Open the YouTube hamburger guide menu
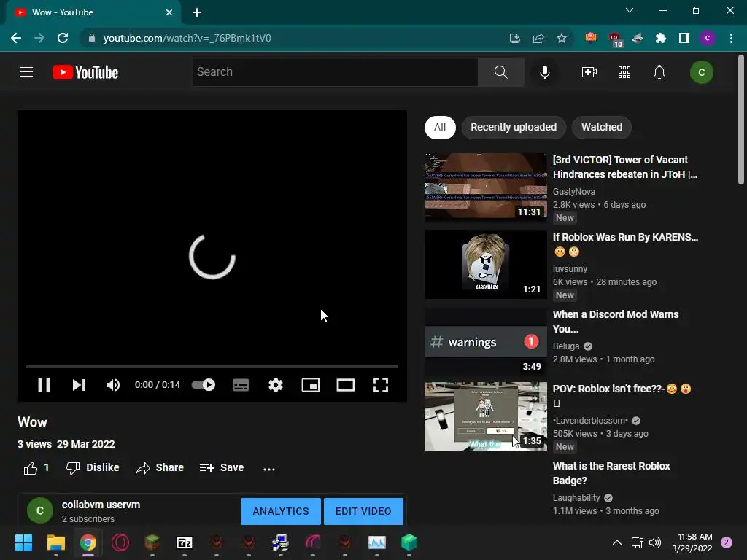The width and height of the screenshot is (747, 560). tap(26, 72)
